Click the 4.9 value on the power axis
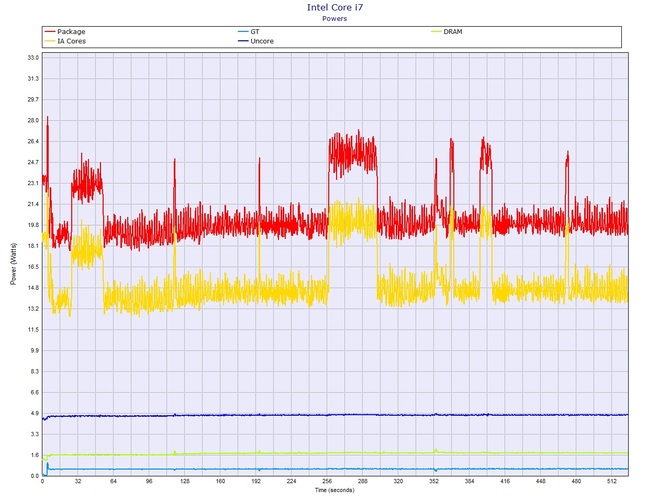Viewport: 670px width, 502px height. pyautogui.click(x=35, y=414)
